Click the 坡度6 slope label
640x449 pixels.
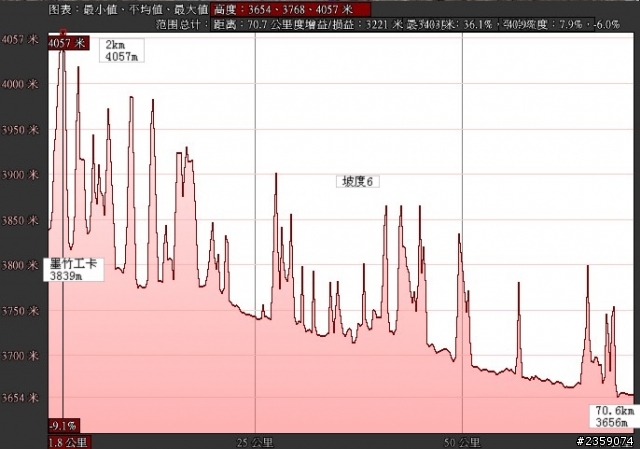358,182
